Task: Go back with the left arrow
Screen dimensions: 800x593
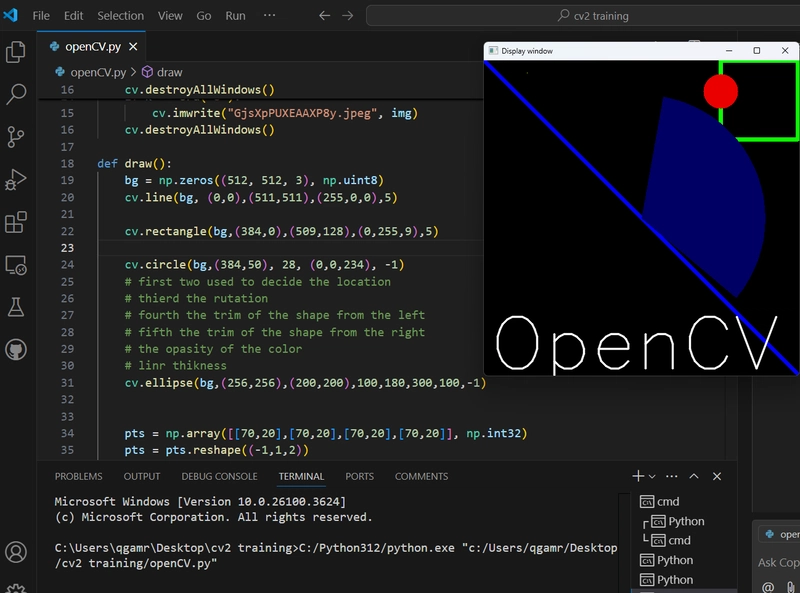Action: (324, 16)
